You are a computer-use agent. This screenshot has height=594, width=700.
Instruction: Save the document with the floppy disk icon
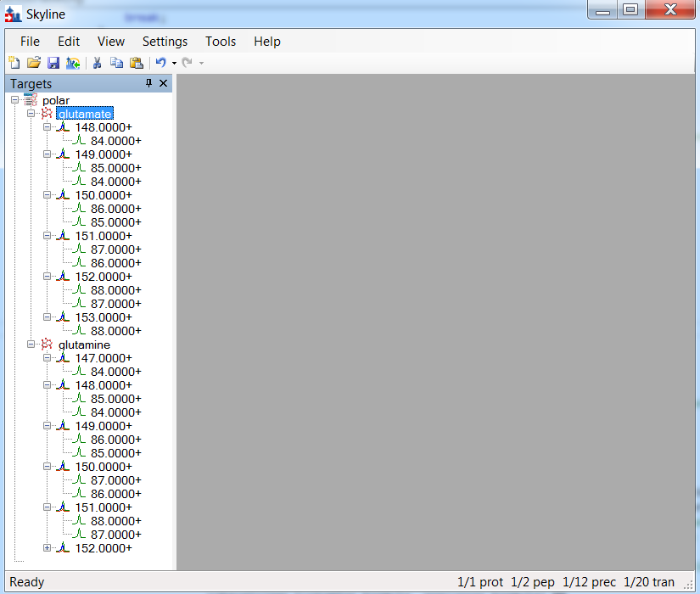click(53, 63)
